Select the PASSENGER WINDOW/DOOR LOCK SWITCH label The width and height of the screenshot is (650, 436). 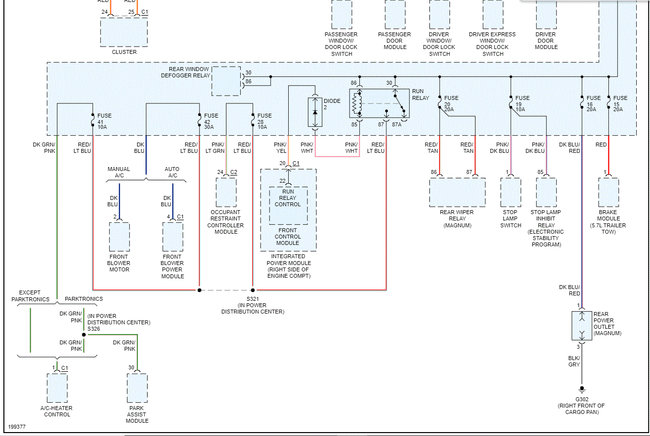[341, 44]
